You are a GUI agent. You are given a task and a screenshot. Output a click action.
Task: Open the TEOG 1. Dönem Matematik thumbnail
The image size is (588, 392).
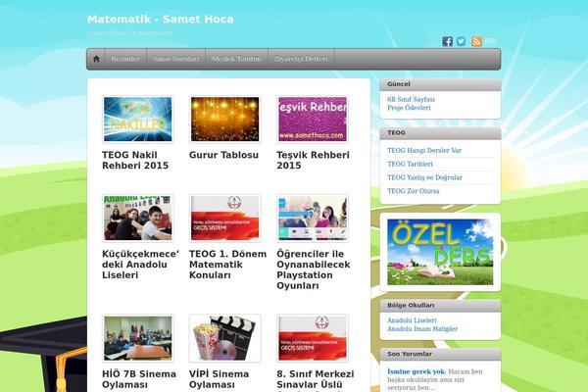[x=224, y=219]
